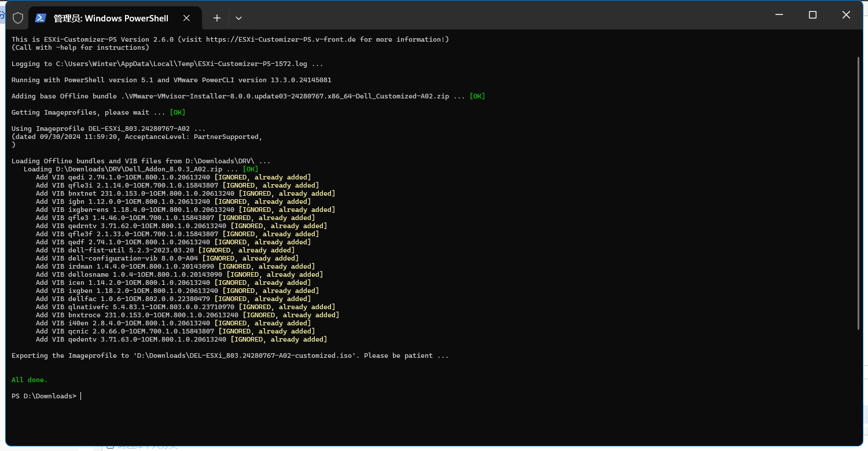The height and width of the screenshot is (451, 868).
Task: Click the Add VIB qfle3 1.4.46.0 line
Action: point(175,218)
